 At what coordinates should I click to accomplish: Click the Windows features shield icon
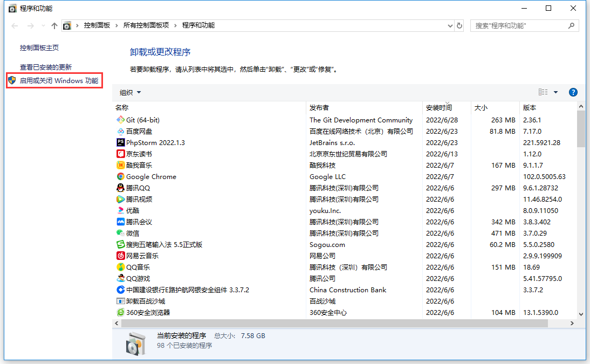tap(12, 80)
